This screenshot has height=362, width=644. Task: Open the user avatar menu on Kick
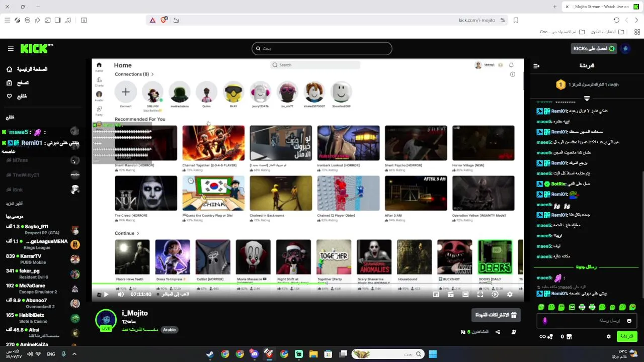(x=625, y=49)
